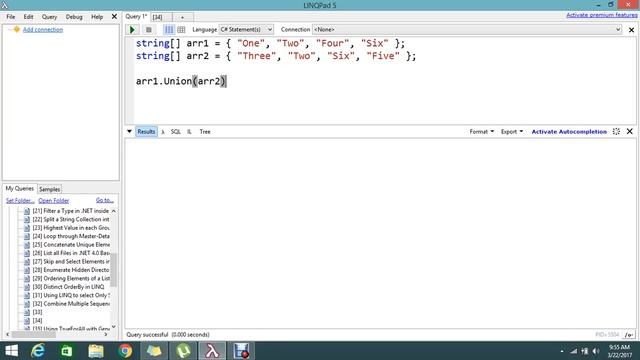Switch results to rich text view
Image resolution: width=640 pixels, height=360 pixels.
[169, 30]
